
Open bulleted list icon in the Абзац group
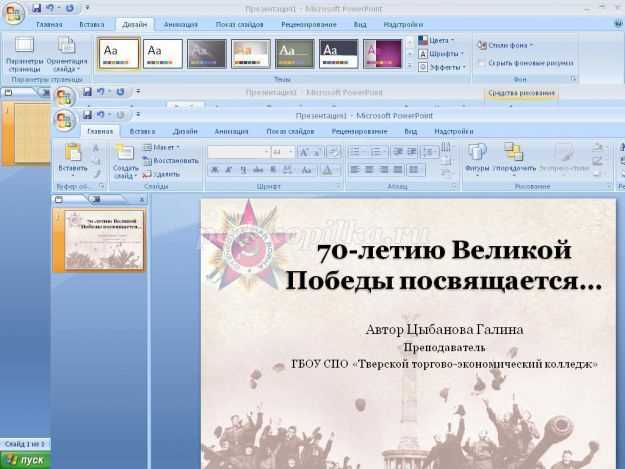[356, 152]
